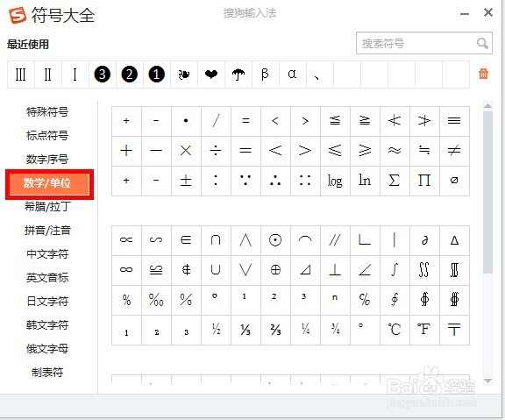Insert the partial derivative symbol ∂
The image size is (505, 420).
pos(424,240)
